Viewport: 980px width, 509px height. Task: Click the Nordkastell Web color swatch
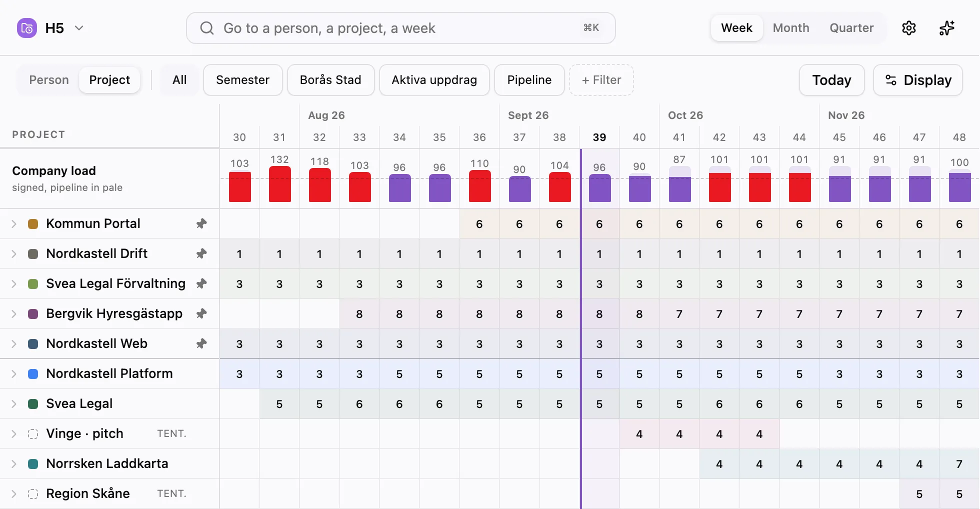point(33,343)
